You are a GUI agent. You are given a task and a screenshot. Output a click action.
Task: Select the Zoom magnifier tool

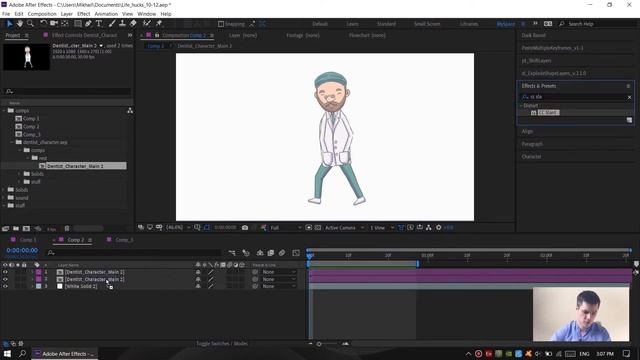tap(30, 24)
